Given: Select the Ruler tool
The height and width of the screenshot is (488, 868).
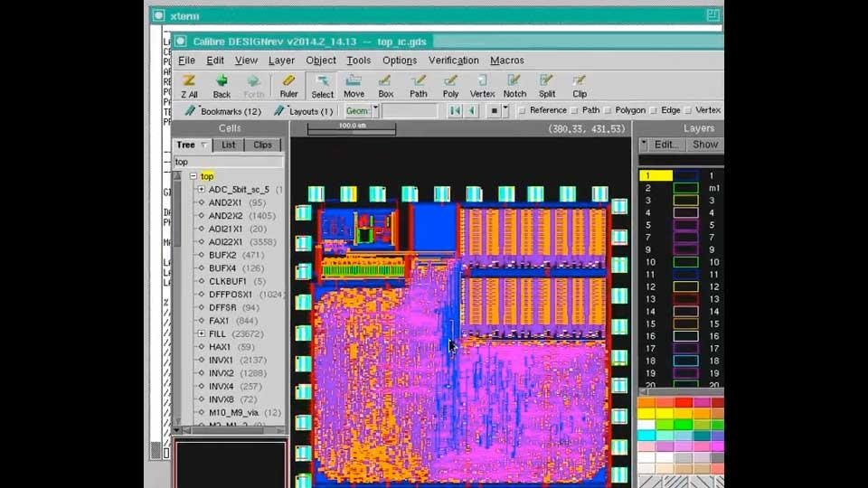Looking at the screenshot, I should coord(288,86).
